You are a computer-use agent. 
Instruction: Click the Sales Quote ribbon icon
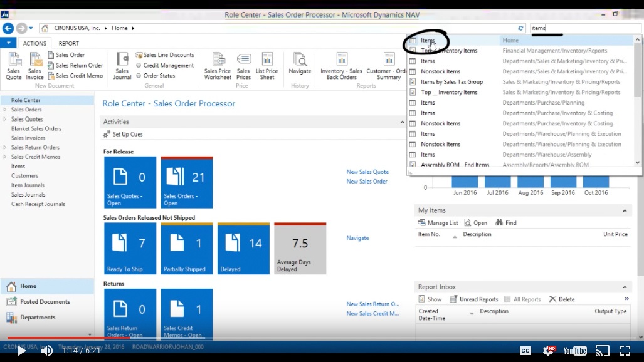(14, 66)
